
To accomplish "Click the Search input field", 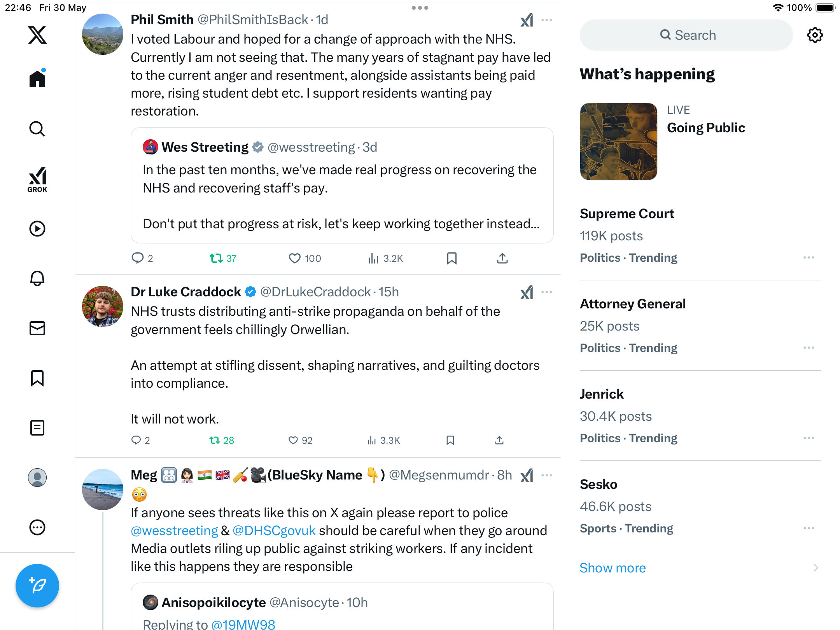I will [686, 35].
